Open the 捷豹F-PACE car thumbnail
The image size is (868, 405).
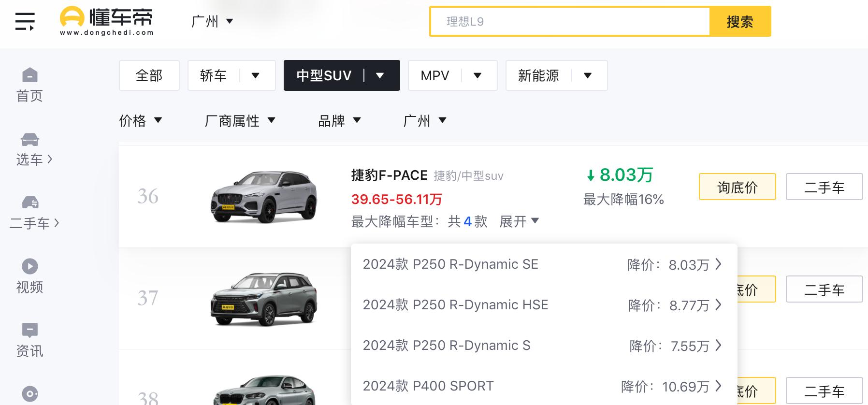click(x=264, y=197)
